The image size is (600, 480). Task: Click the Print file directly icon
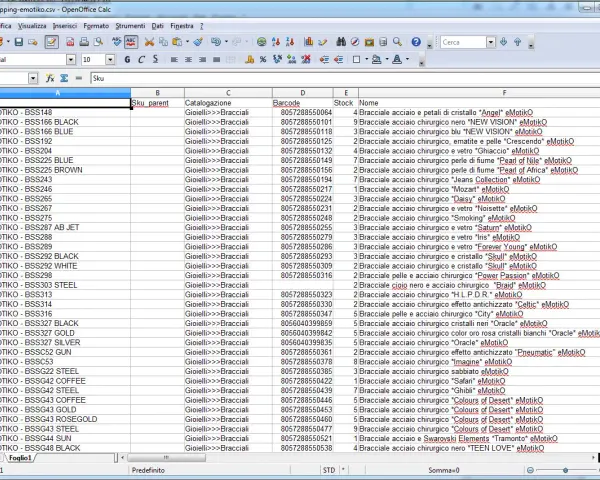tap(84, 42)
